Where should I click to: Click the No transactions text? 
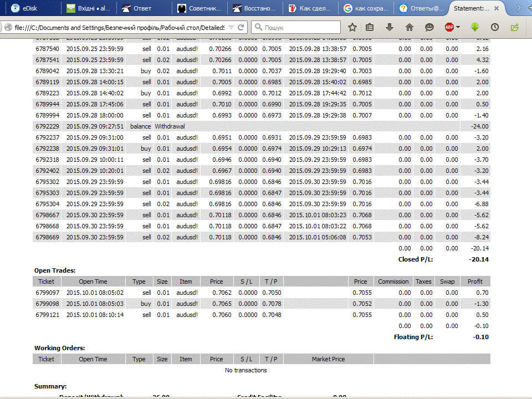tap(246, 370)
